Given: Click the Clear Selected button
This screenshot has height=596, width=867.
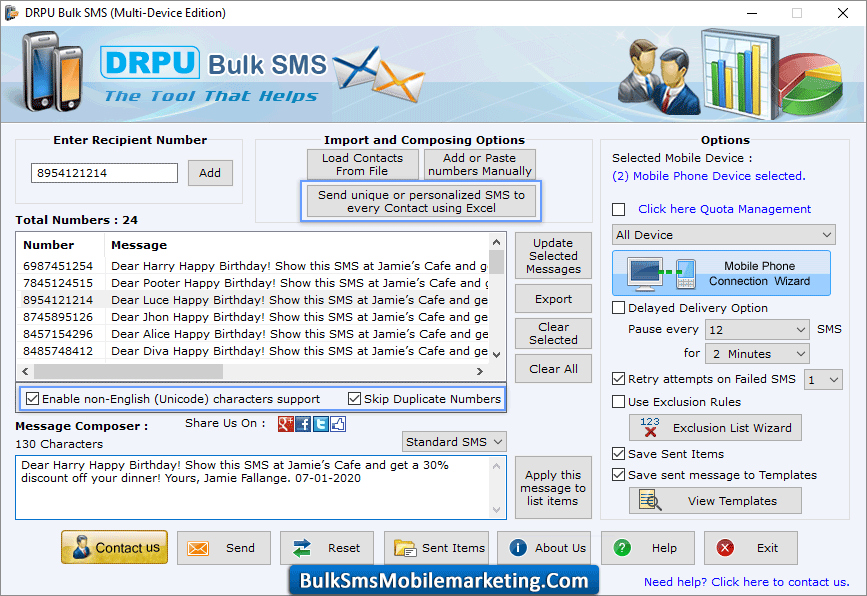Looking at the screenshot, I should tap(553, 333).
